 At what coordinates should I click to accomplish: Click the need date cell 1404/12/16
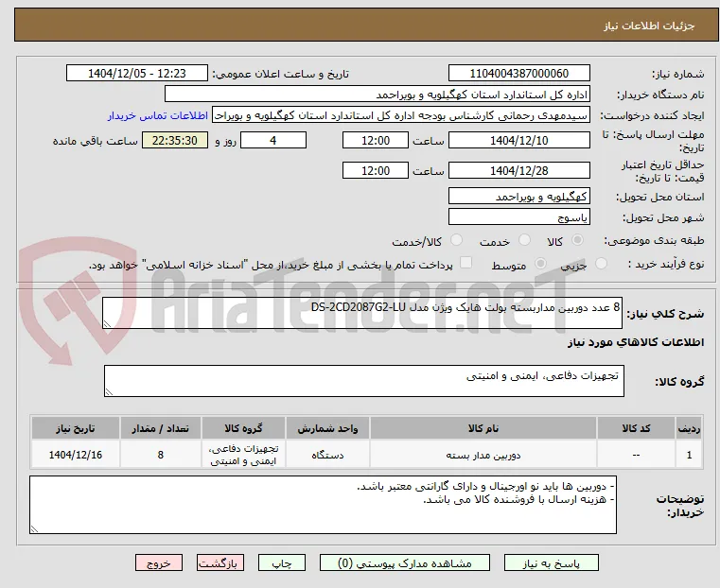click(x=76, y=455)
